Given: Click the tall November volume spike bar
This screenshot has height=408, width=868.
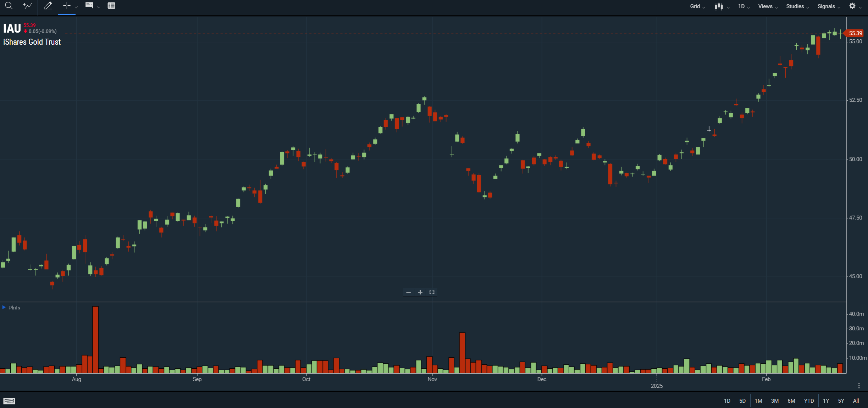Looking at the screenshot, I should [462, 353].
